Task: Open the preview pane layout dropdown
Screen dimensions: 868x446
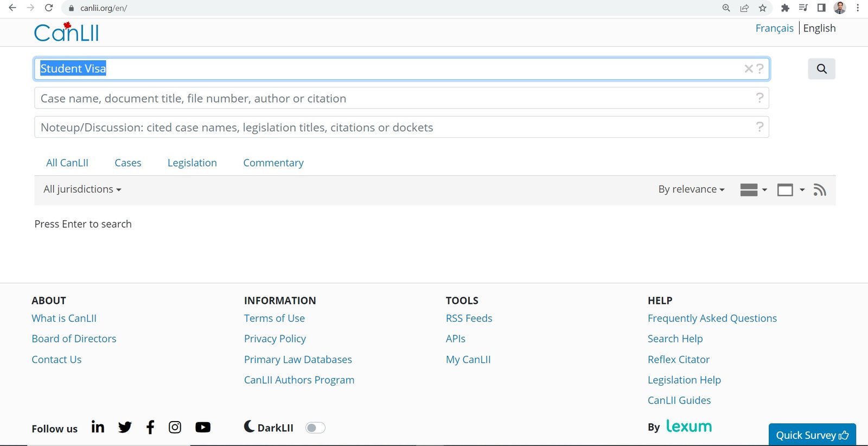Action: click(x=790, y=190)
